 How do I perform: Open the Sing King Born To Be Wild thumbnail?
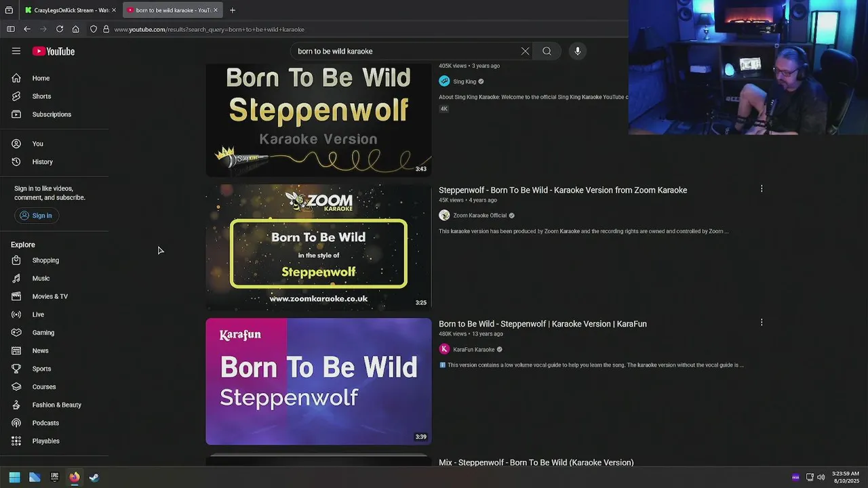[x=319, y=120]
